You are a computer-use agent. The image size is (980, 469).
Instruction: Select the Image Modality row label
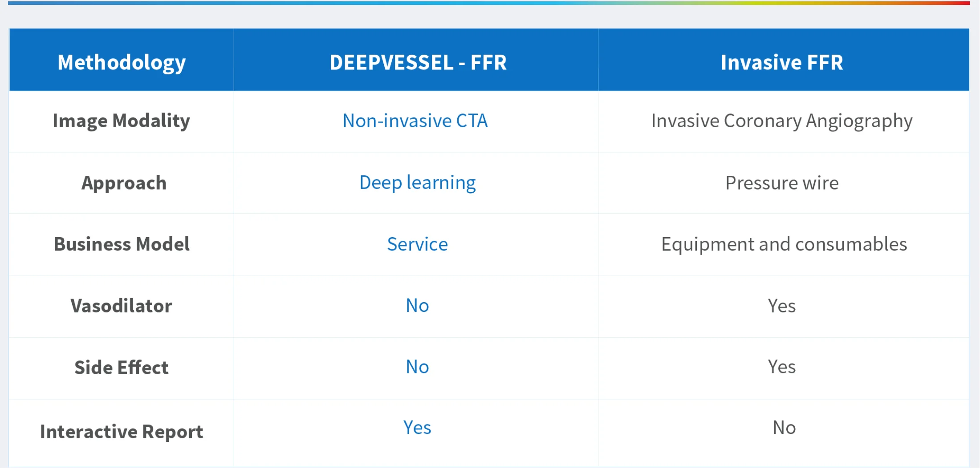[121, 121]
